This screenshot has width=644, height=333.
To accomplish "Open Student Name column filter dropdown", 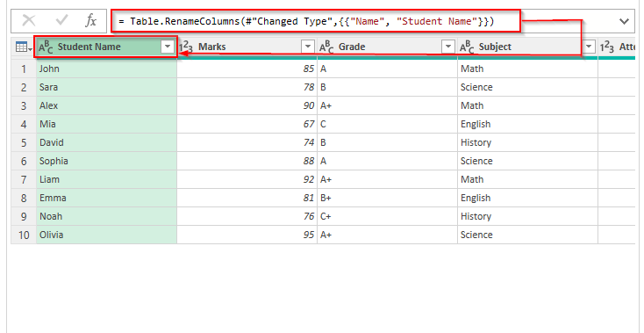I will tap(168, 47).
